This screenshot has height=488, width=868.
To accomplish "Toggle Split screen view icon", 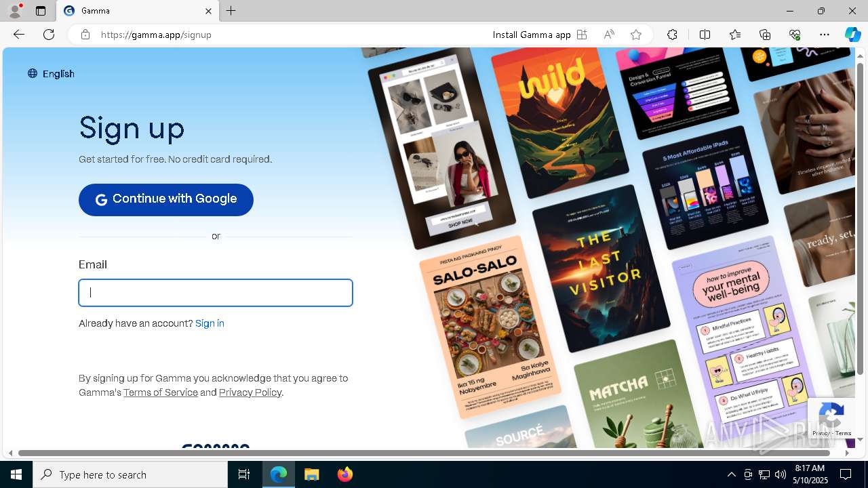I will pos(705,35).
